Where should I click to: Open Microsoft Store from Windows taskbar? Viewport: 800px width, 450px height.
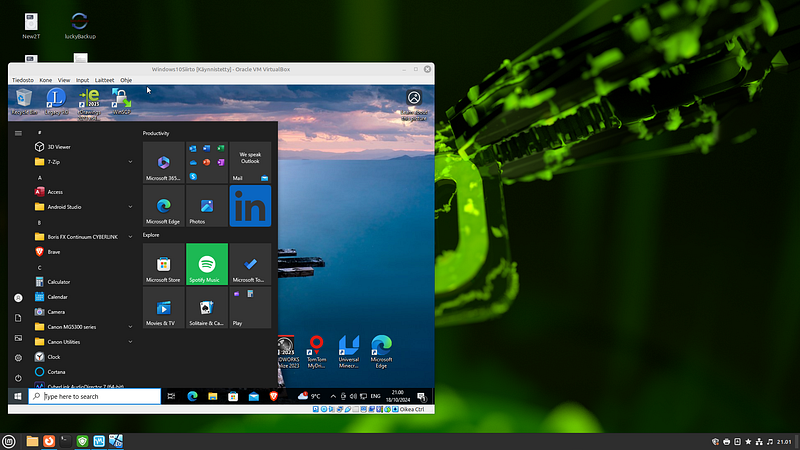[233, 396]
